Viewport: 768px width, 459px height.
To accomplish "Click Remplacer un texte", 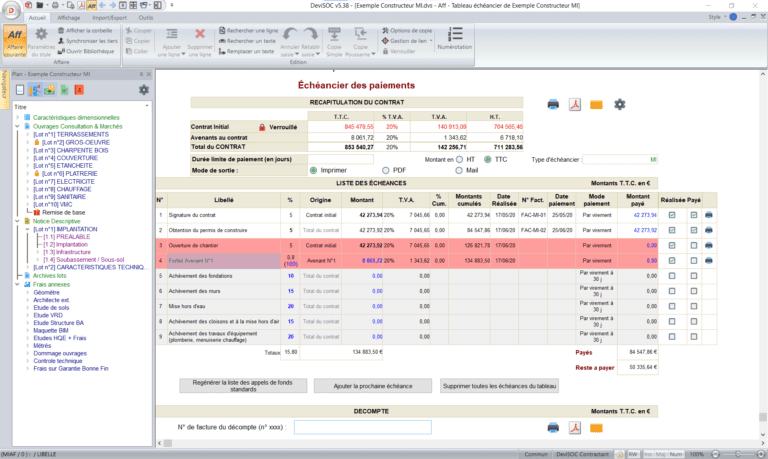I will coord(246,51).
